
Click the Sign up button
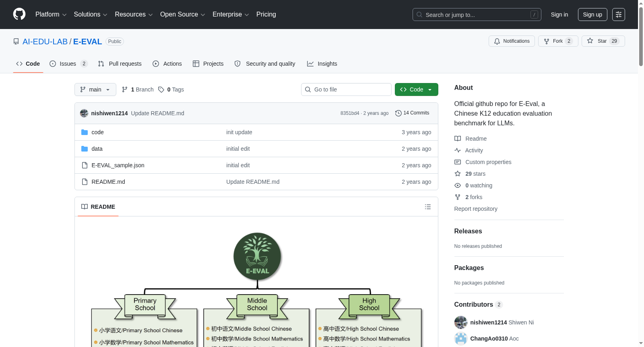[x=592, y=15]
